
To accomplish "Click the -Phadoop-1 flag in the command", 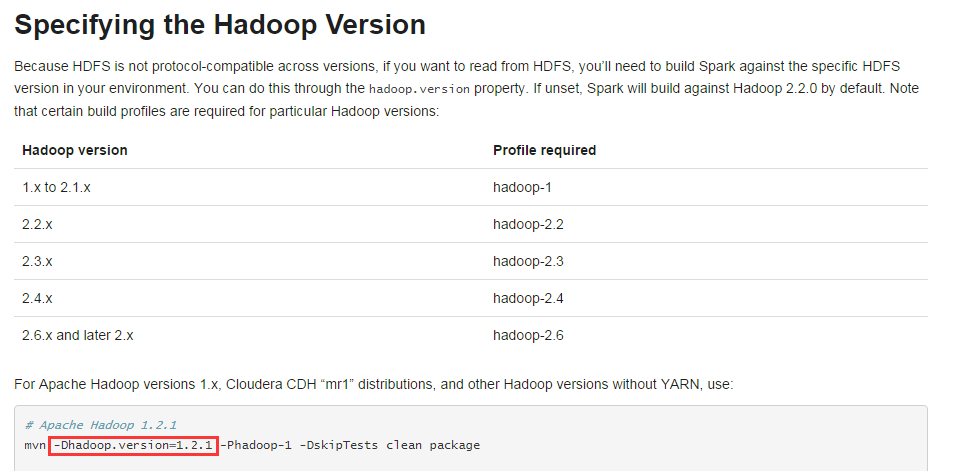I will point(256,445).
